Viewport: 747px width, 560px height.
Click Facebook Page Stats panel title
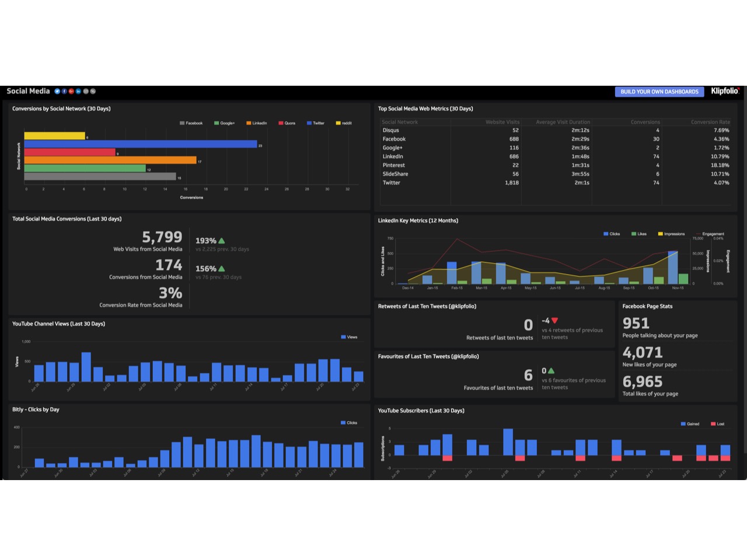(647, 306)
